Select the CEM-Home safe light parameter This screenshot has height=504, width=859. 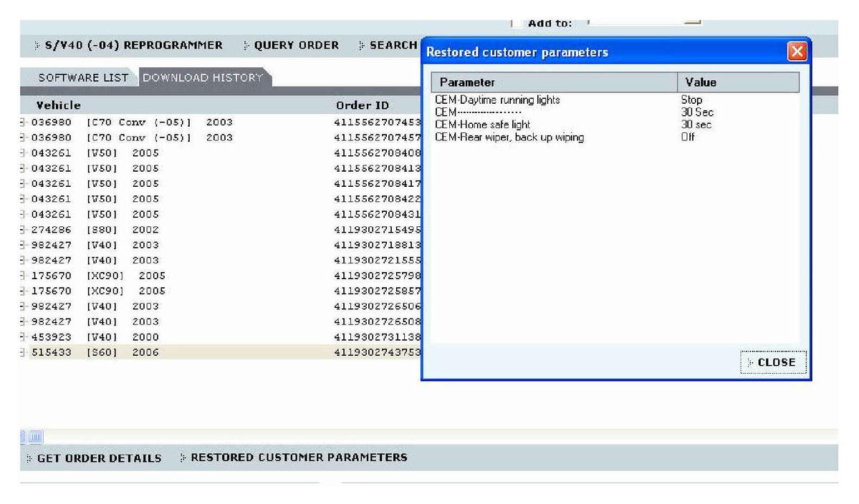tap(483, 125)
